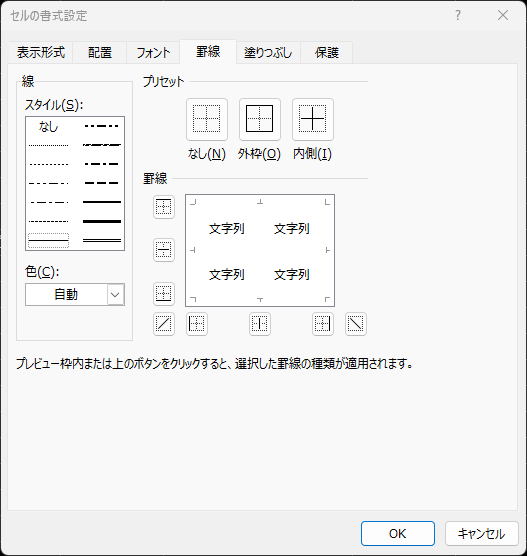This screenshot has height=556, width=527.
Task: Open help with the ? button
Action: [458, 15]
